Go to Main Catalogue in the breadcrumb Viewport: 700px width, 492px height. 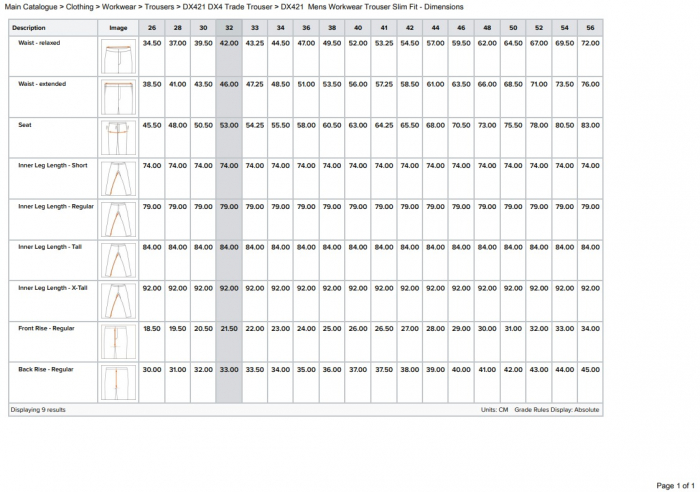tap(32, 7)
